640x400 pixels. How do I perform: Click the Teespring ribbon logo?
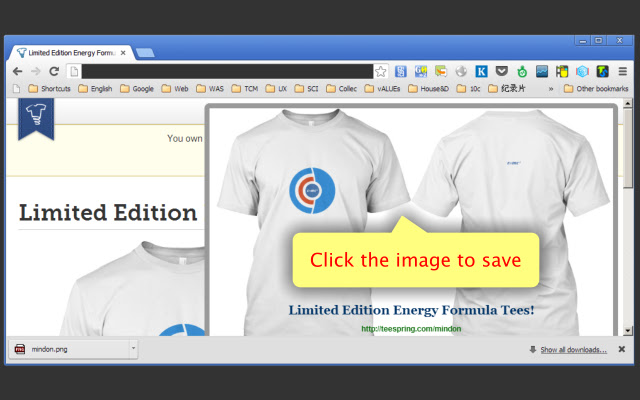36,119
